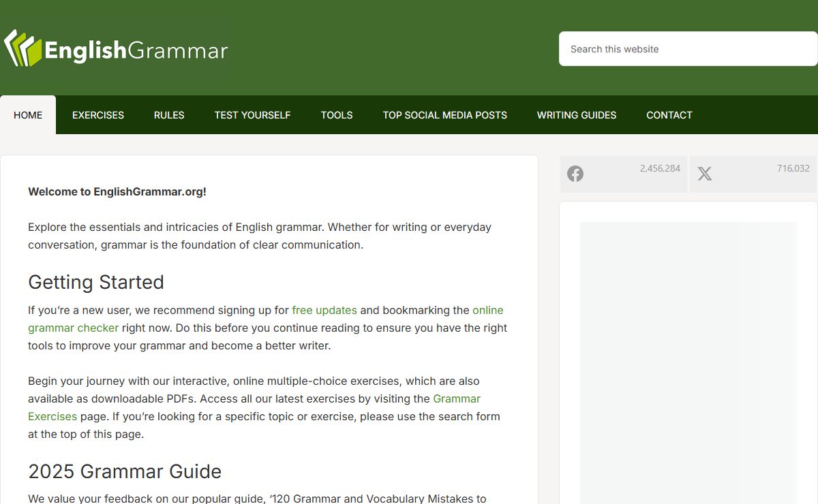Share the page via X icon

tap(705, 174)
